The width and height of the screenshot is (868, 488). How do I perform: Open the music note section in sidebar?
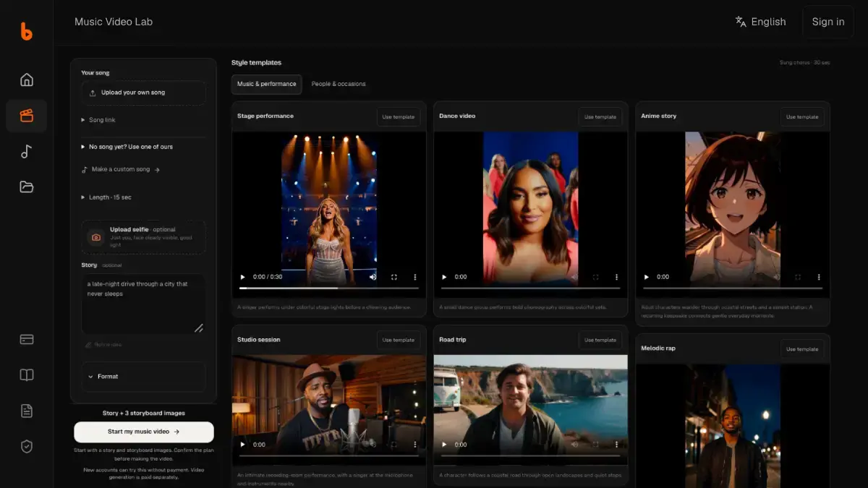tap(27, 151)
